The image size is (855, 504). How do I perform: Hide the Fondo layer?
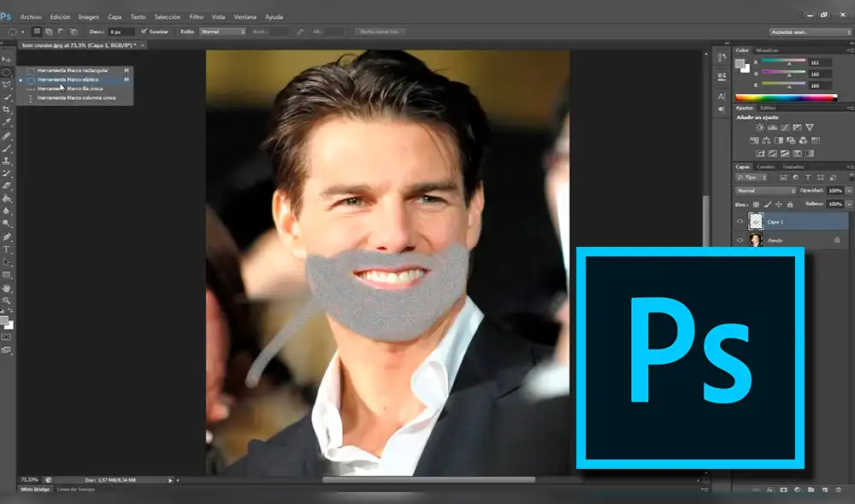pyautogui.click(x=740, y=239)
